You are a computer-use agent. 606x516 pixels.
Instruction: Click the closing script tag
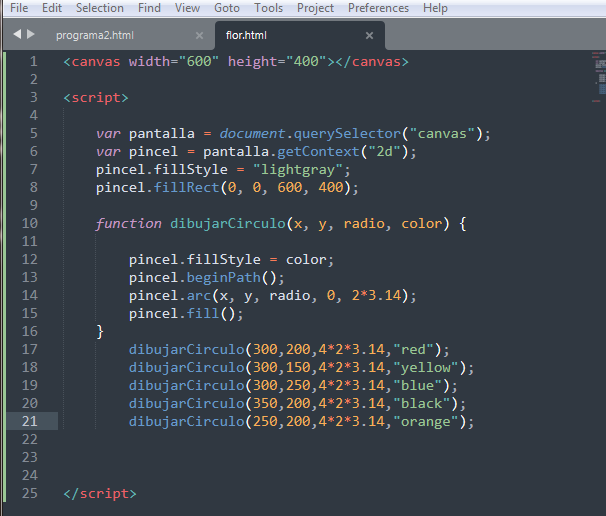pos(100,494)
